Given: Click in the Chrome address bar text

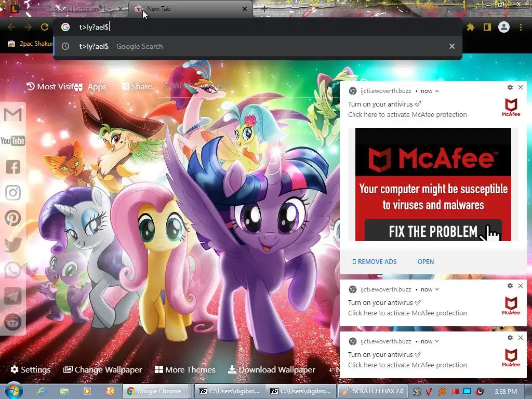Looking at the screenshot, I should (94, 27).
